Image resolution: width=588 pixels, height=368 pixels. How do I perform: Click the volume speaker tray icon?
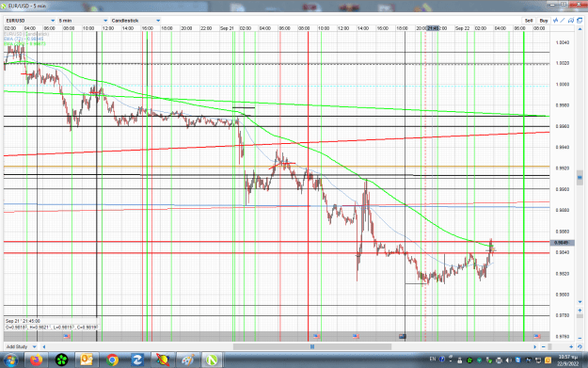[x=509, y=360]
